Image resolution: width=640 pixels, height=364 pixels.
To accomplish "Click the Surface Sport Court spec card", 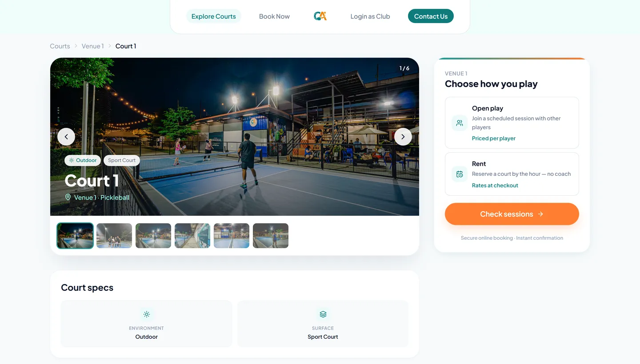I will 323,324.
